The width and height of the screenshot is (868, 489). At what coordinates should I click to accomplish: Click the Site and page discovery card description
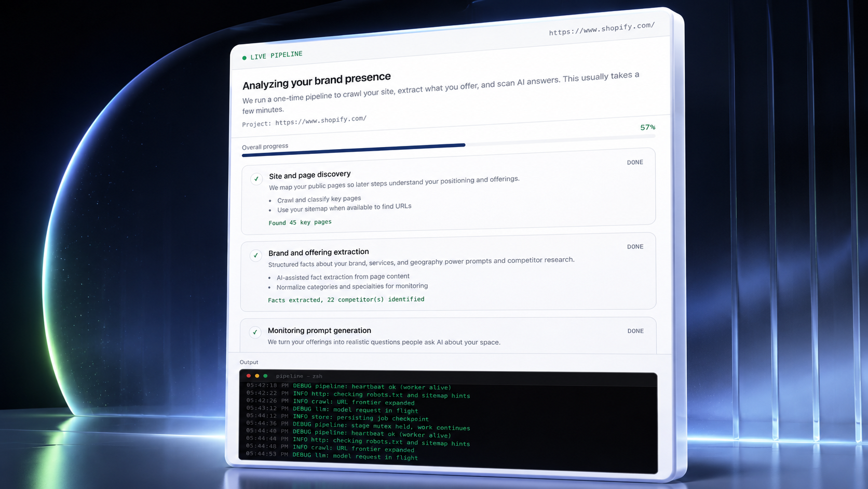(x=394, y=183)
